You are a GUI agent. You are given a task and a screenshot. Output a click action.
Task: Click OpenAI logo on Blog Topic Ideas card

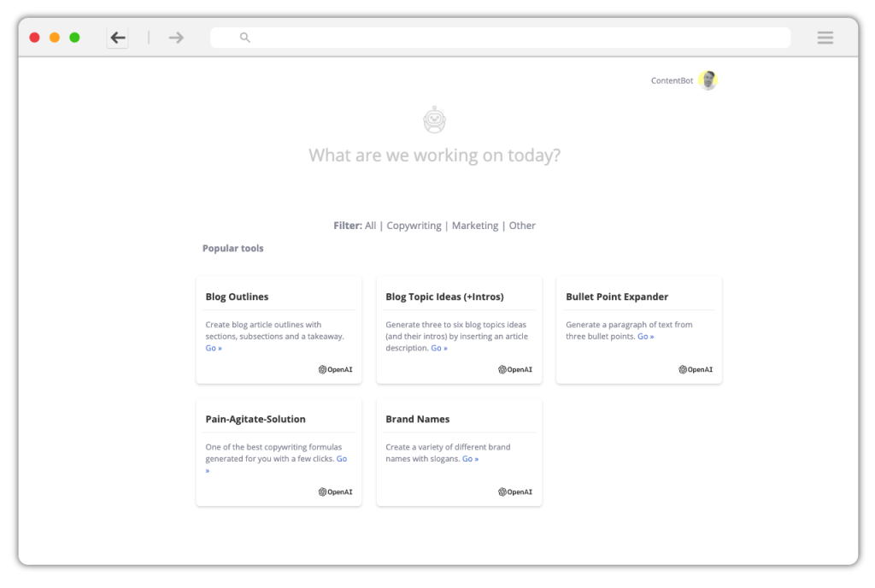pos(515,369)
